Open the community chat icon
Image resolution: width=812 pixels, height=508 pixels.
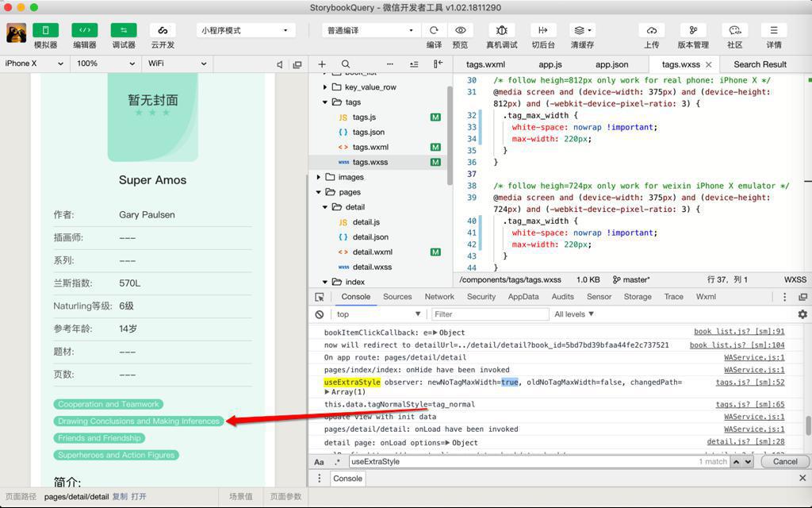[x=735, y=30]
